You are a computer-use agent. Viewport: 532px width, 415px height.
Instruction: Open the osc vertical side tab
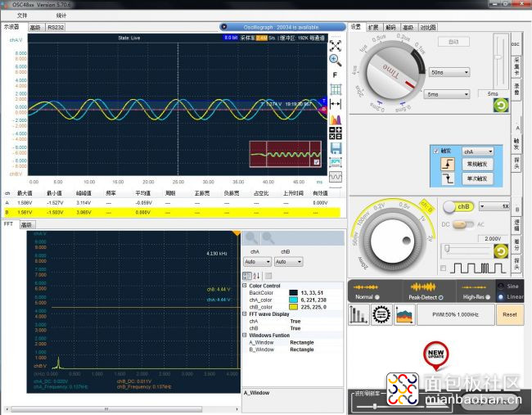(x=516, y=44)
